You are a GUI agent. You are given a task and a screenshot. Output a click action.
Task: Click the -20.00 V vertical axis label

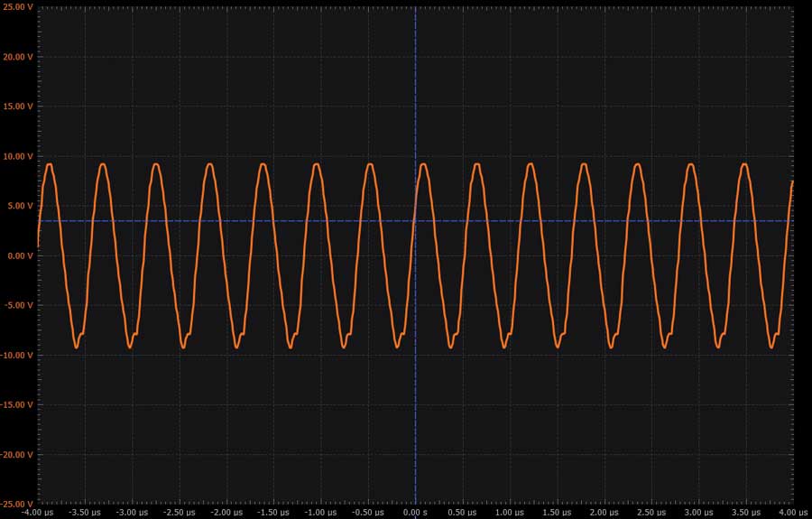click(x=16, y=455)
